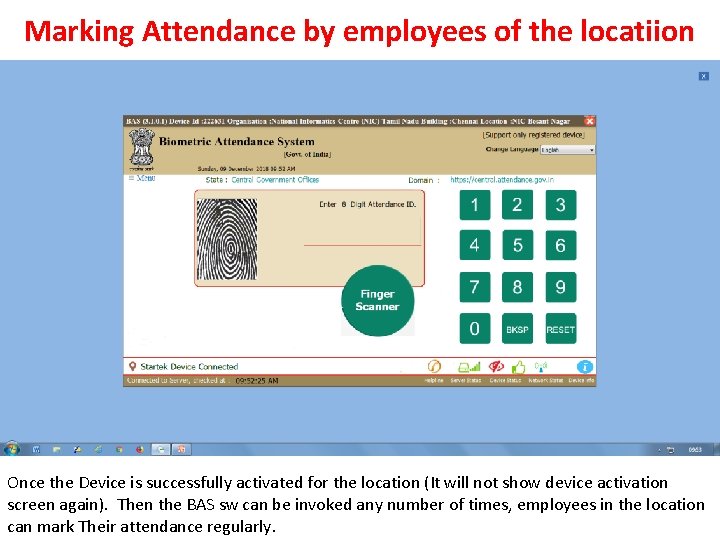The image size is (720, 540).
Task: Select the Central Government Offices state link
Action: 275,180
